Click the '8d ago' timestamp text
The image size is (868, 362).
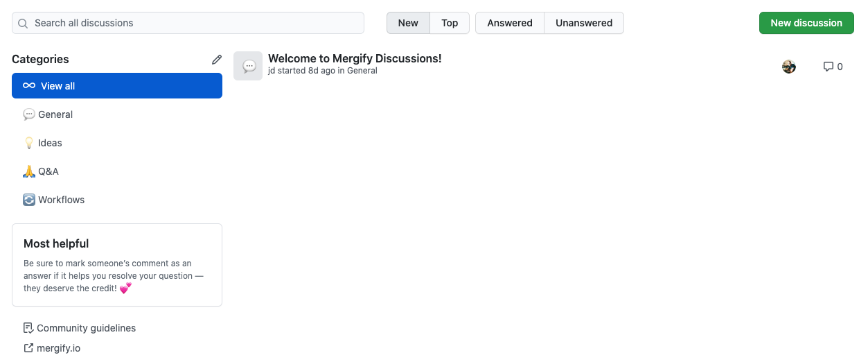(321, 71)
